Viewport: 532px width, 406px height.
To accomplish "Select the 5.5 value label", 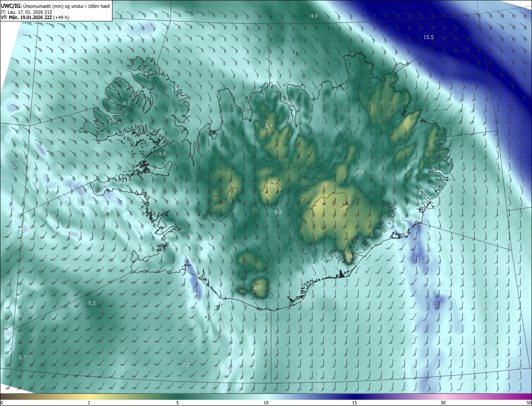I will click(92, 303).
